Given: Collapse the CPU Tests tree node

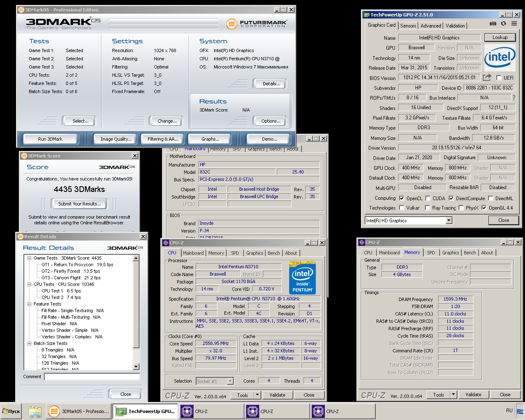Looking at the screenshot, I should [x=30, y=284].
